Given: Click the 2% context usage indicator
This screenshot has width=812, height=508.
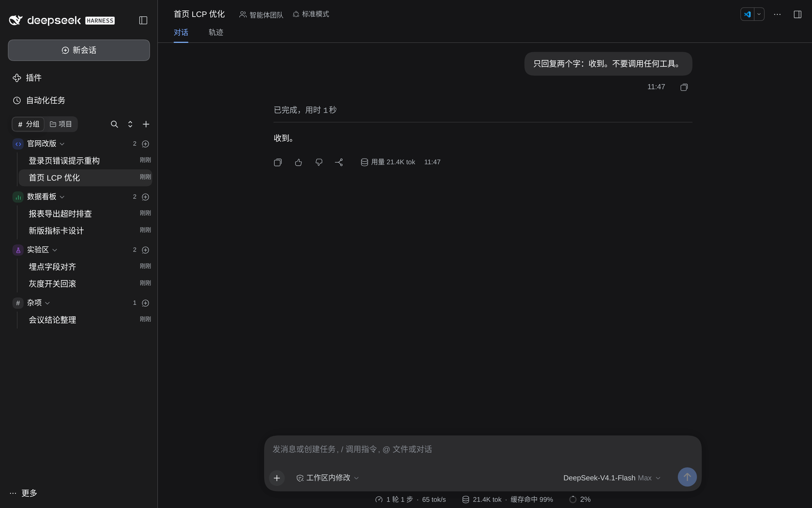Looking at the screenshot, I should pyautogui.click(x=580, y=500).
